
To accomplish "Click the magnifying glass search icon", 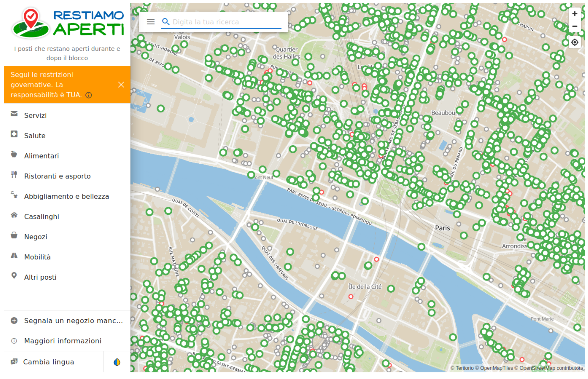I will click(166, 22).
